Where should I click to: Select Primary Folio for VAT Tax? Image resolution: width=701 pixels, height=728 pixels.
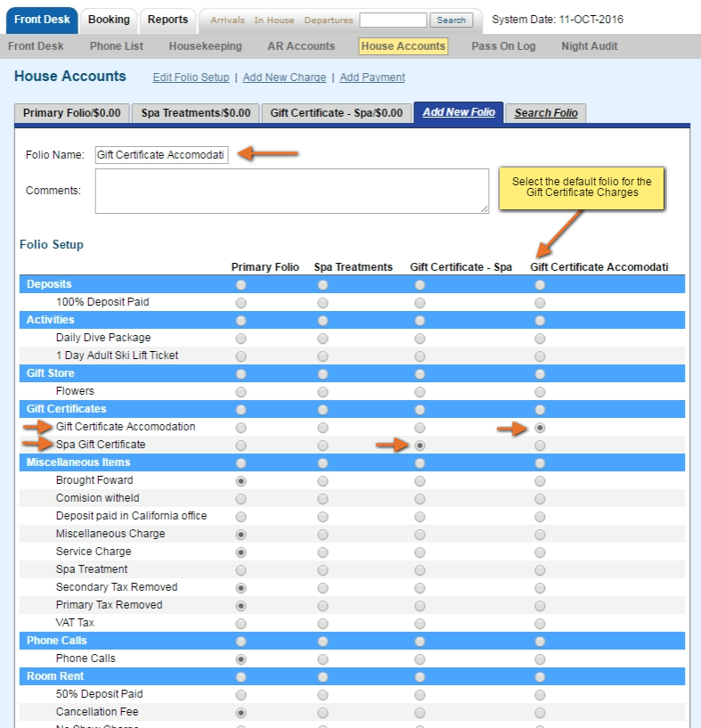240,624
